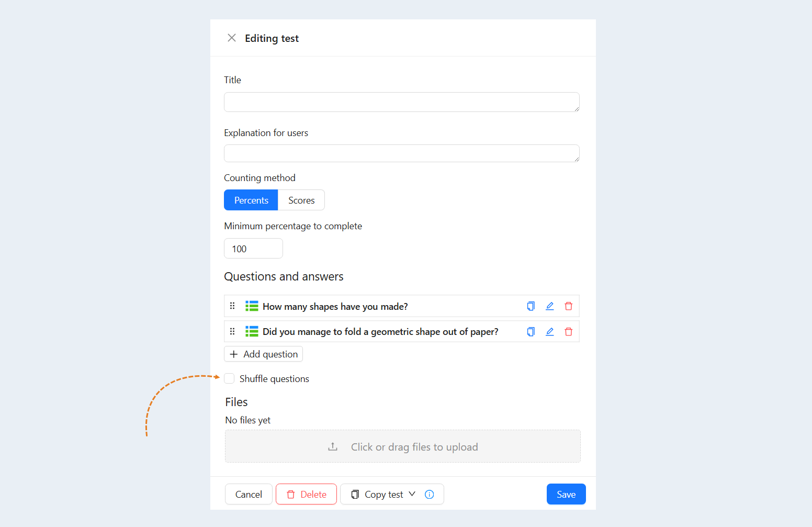Copy the 'How many shapes' question

(x=531, y=306)
